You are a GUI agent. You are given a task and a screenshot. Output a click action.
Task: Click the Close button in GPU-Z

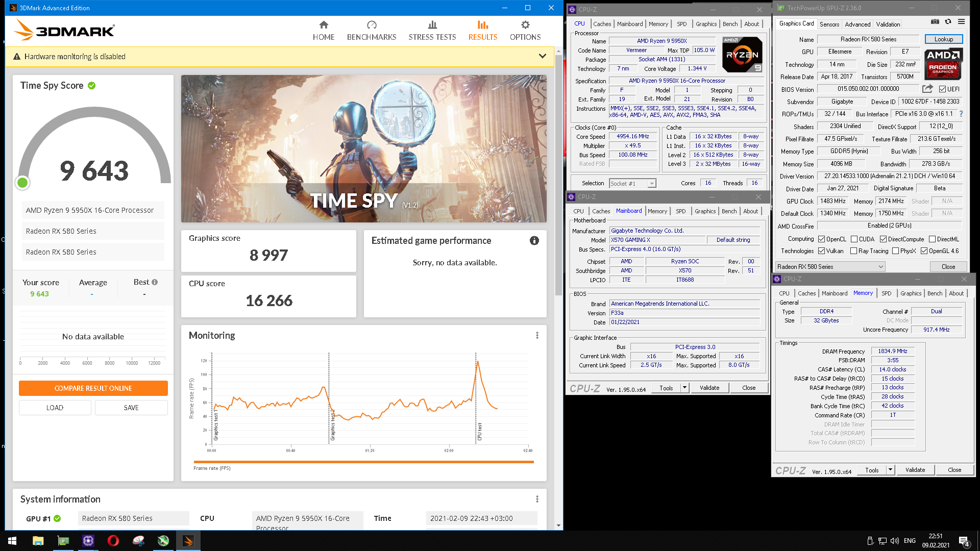click(948, 267)
